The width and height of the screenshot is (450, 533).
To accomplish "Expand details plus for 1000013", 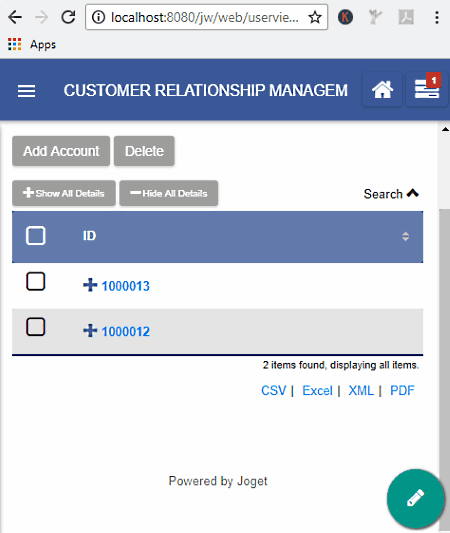I will tap(90, 285).
